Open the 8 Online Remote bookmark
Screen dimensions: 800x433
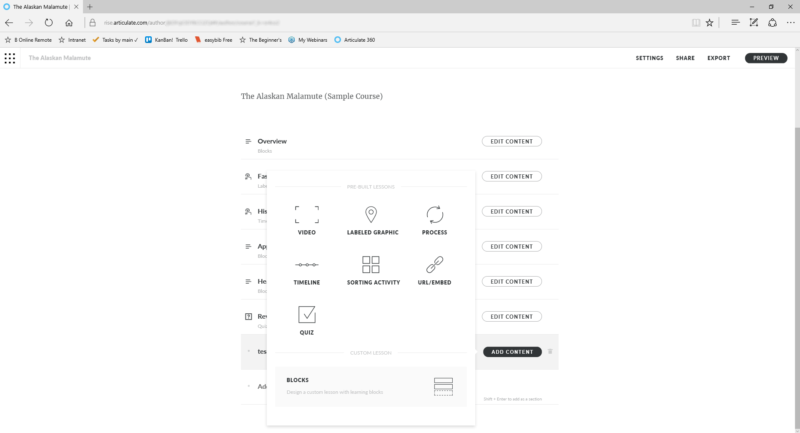pyautogui.click(x=29, y=40)
